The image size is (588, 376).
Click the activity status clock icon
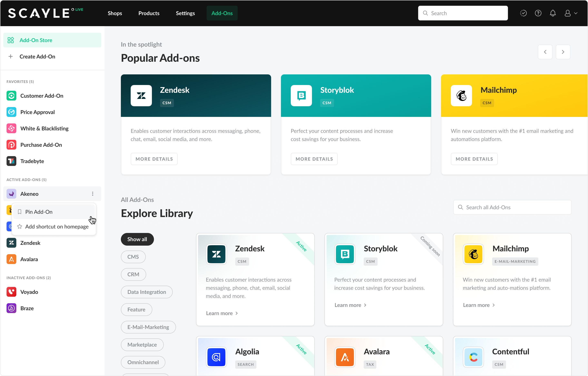tap(523, 13)
